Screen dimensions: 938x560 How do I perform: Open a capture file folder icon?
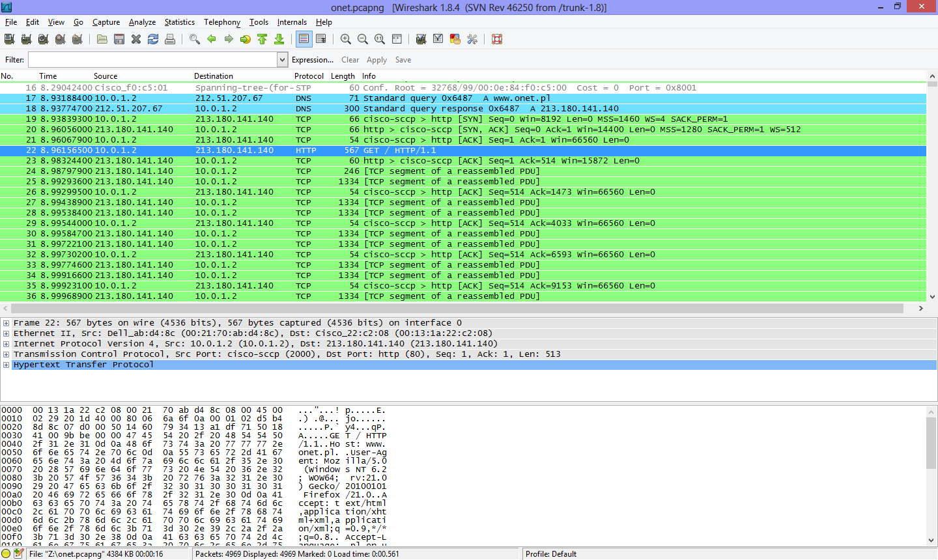coord(102,39)
